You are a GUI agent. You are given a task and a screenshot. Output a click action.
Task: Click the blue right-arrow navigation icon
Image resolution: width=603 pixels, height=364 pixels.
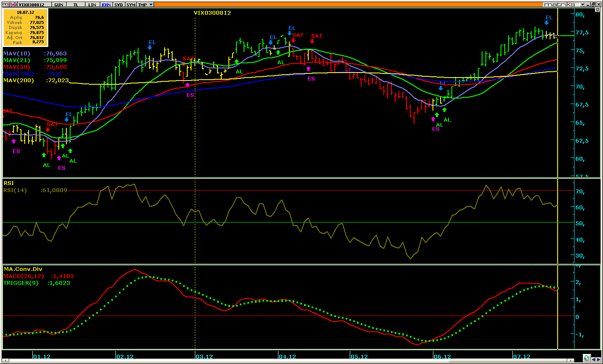(x=599, y=359)
